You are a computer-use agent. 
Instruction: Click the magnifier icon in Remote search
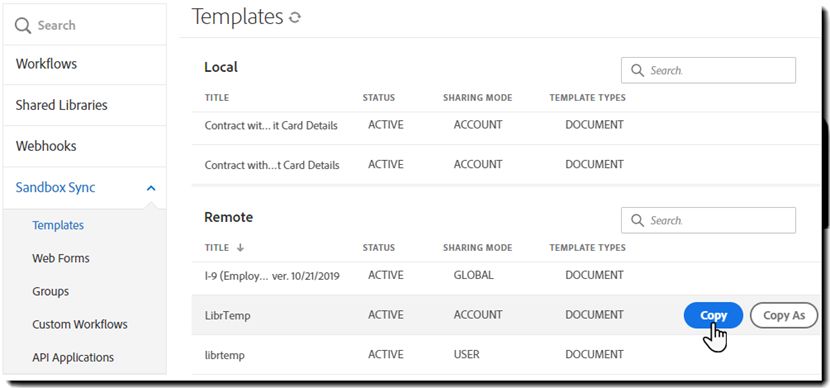click(x=638, y=220)
